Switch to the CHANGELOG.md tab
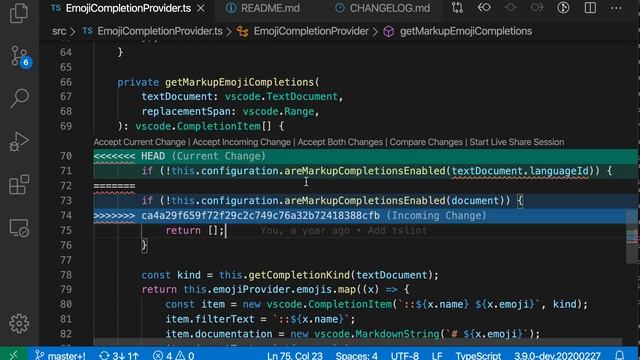The height and width of the screenshot is (360, 640). pos(383,8)
